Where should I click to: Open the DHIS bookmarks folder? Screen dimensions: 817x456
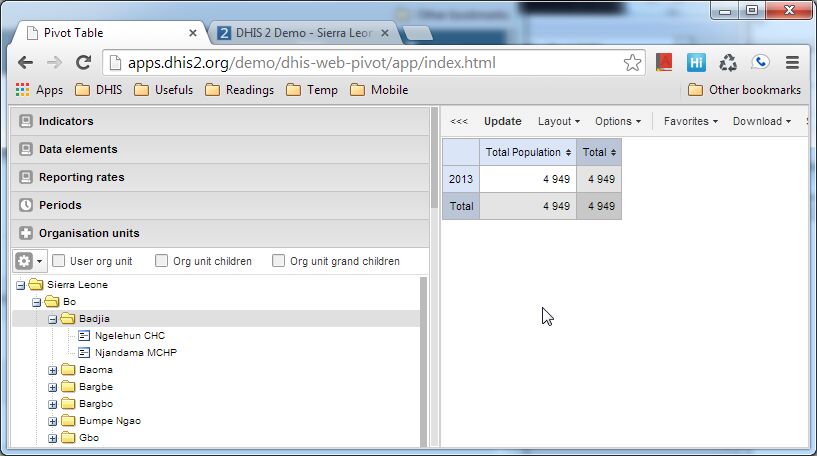point(98,90)
